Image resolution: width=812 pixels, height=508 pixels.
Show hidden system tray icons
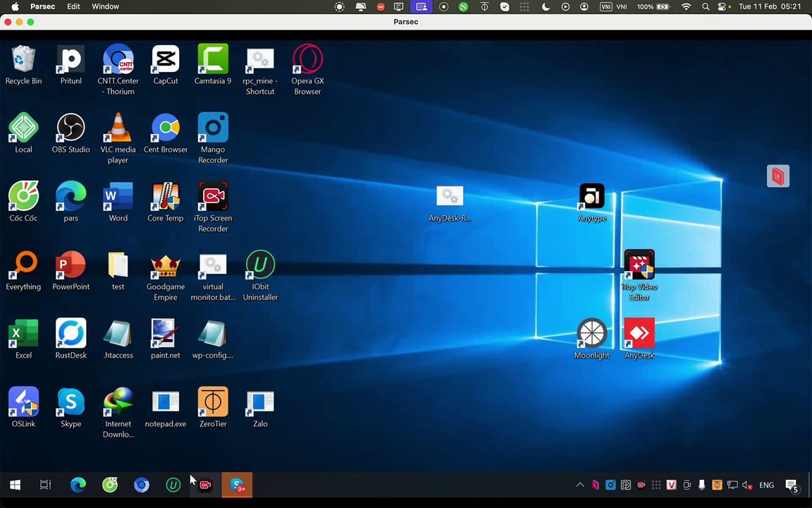(x=579, y=485)
